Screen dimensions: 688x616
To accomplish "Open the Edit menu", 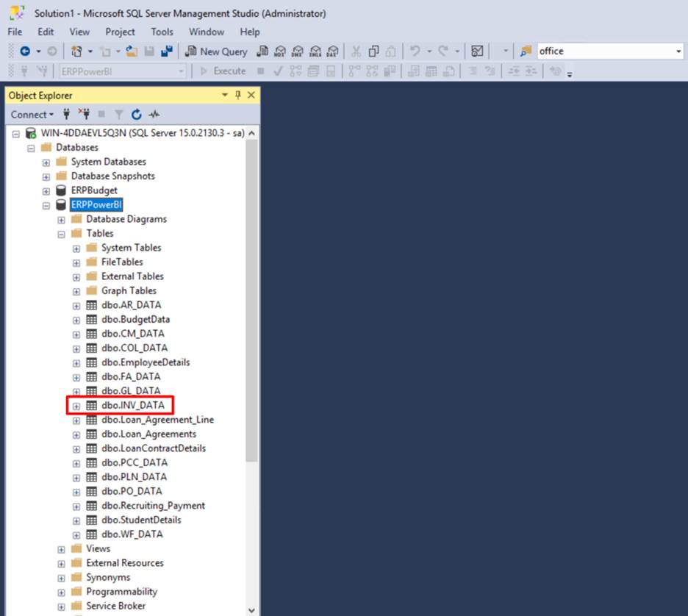I will (x=46, y=32).
